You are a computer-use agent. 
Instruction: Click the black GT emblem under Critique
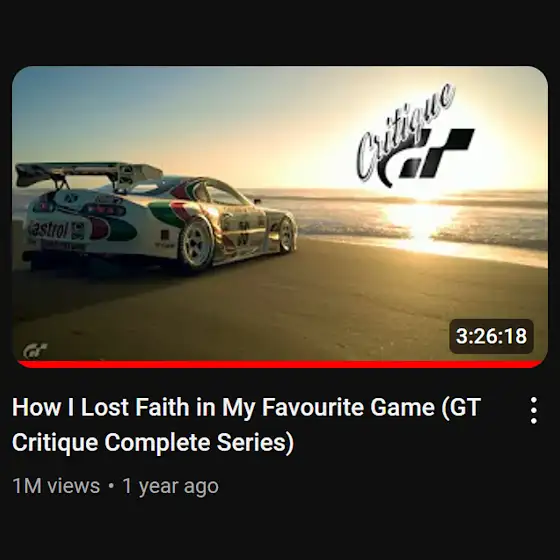pos(436,154)
